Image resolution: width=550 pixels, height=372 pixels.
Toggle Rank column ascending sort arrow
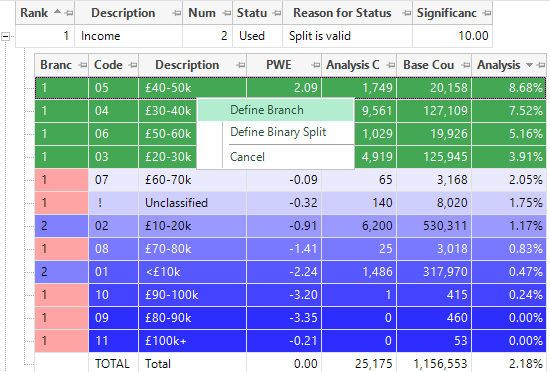pos(58,12)
